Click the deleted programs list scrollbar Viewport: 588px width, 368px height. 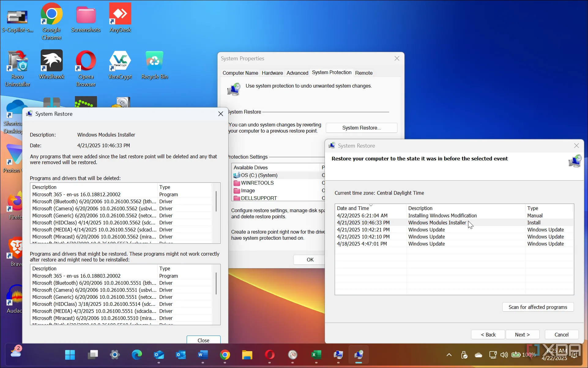[x=216, y=202]
